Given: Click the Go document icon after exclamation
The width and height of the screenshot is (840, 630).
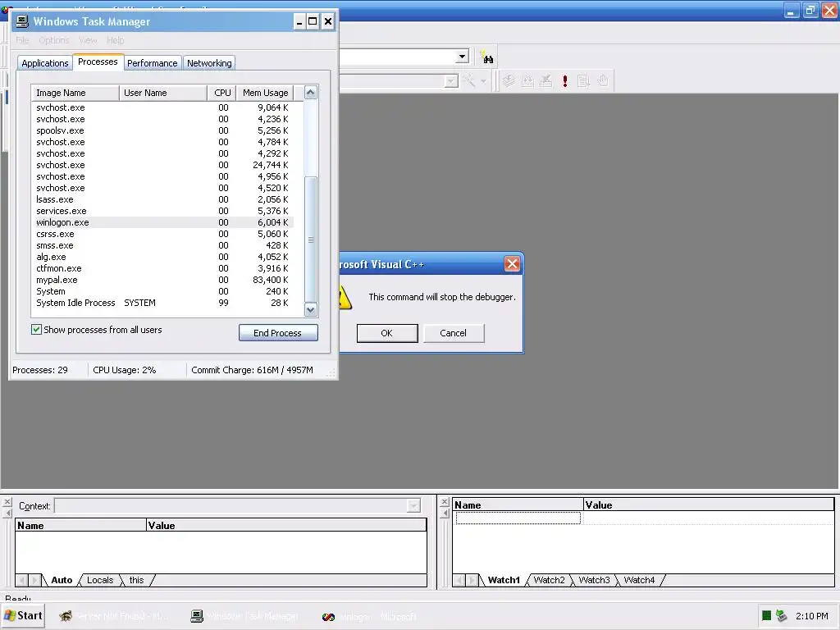Looking at the screenshot, I should pos(583,81).
